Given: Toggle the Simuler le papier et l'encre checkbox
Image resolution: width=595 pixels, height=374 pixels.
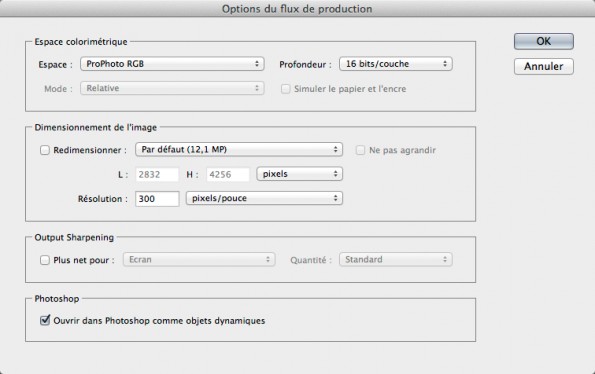Looking at the screenshot, I should [285, 89].
